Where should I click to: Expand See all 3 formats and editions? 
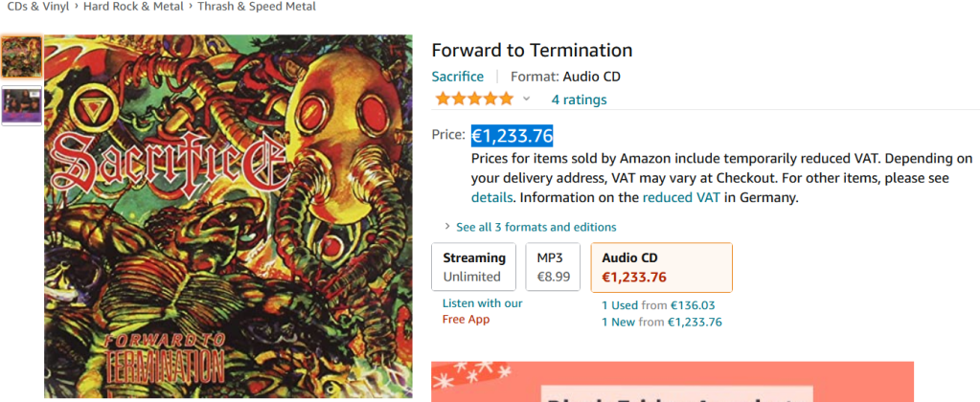tap(536, 227)
